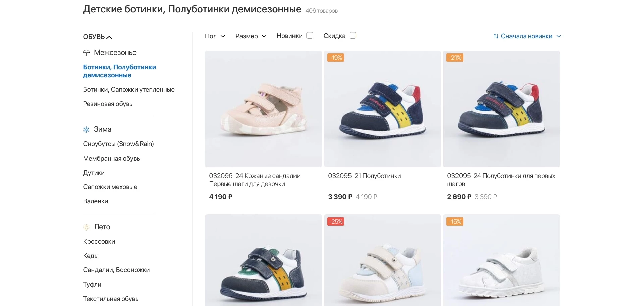This screenshot has height=306, width=644.
Task: Click the sort arrows icon by Сначала новинки
Action: 496,36
